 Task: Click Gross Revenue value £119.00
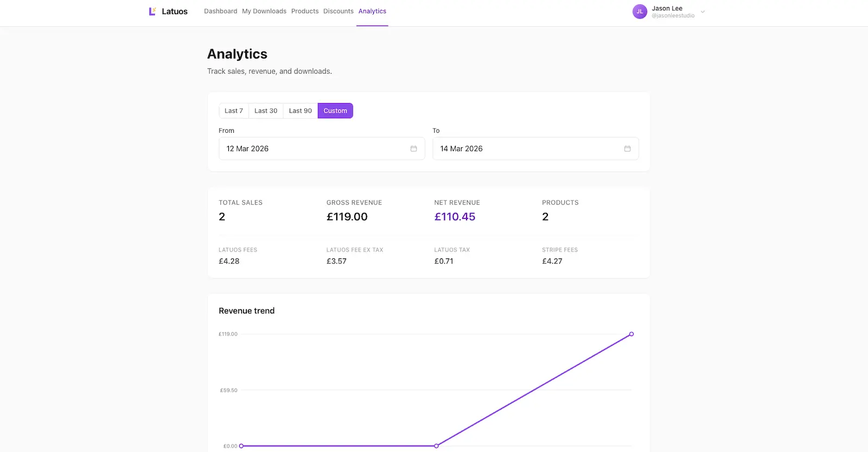pyautogui.click(x=347, y=217)
